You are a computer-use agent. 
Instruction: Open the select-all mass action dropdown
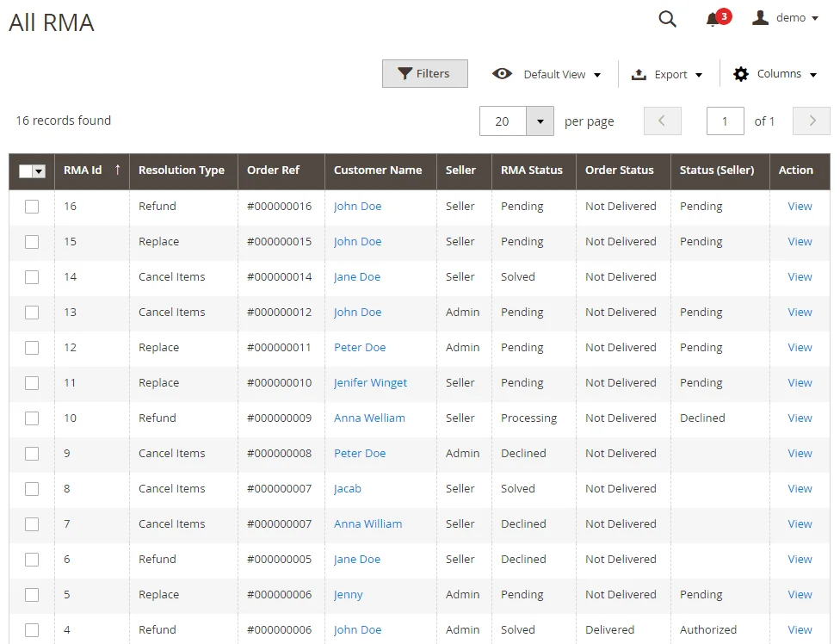click(39, 171)
